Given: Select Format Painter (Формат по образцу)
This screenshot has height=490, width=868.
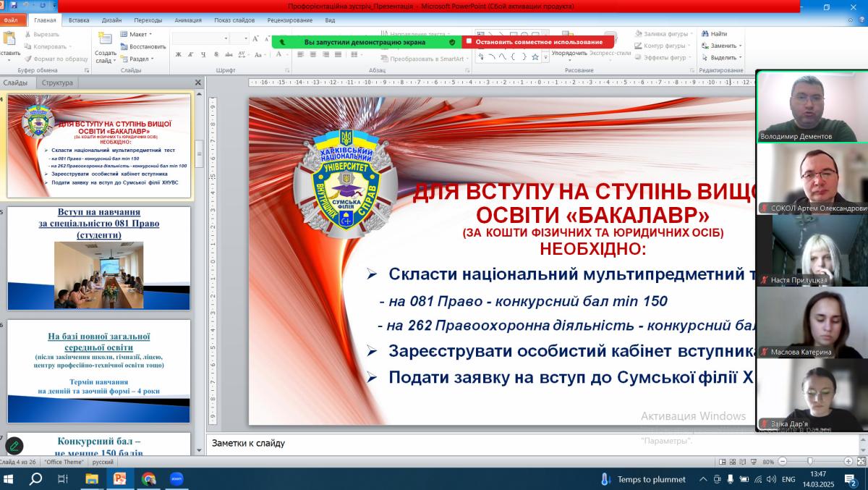Looking at the screenshot, I should [56, 59].
